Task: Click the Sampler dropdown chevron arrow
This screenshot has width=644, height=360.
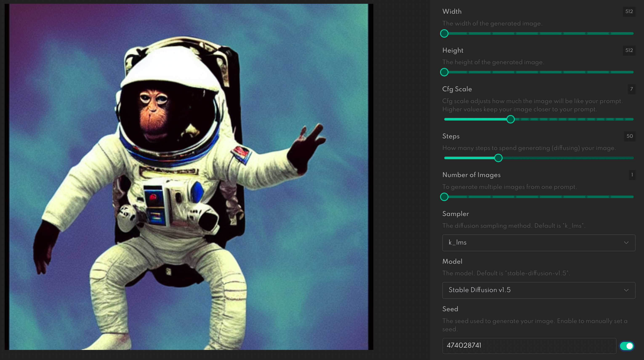Action: (626, 243)
